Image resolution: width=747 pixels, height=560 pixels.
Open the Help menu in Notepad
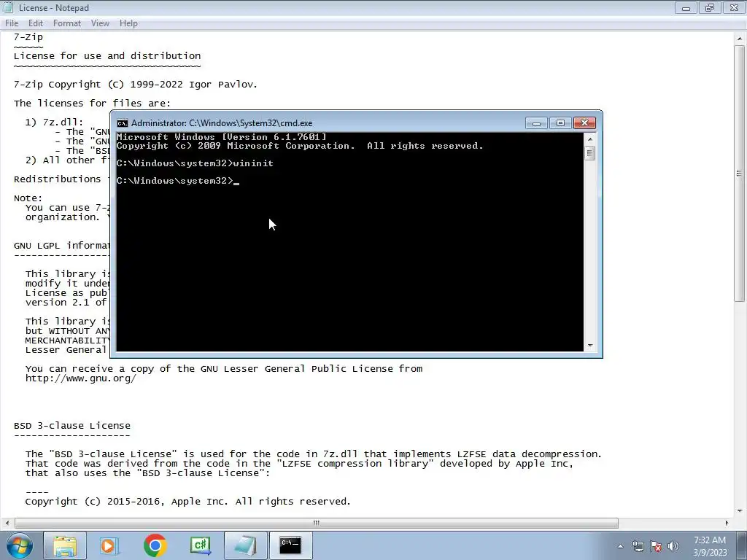[128, 23]
